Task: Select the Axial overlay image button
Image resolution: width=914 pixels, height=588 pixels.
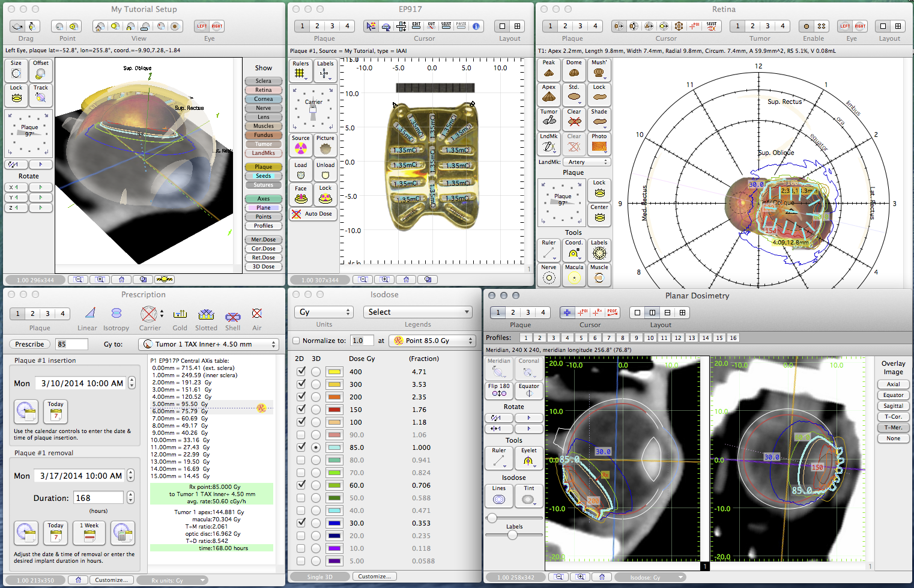Action: point(893,384)
